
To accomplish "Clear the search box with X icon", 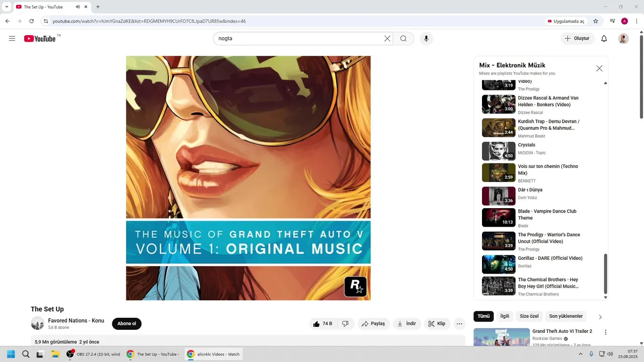I will click(387, 39).
